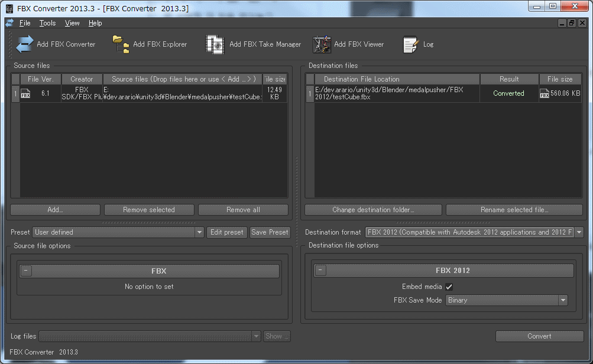This screenshot has height=364, width=593.
Task: Click the 560.06 KB size value
Action: click(565, 93)
